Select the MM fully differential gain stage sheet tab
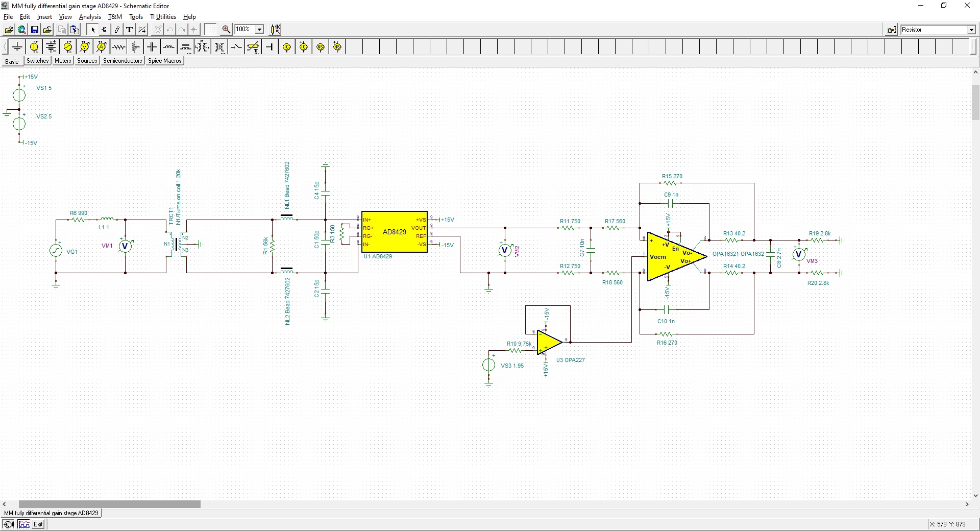 coord(52,513)
